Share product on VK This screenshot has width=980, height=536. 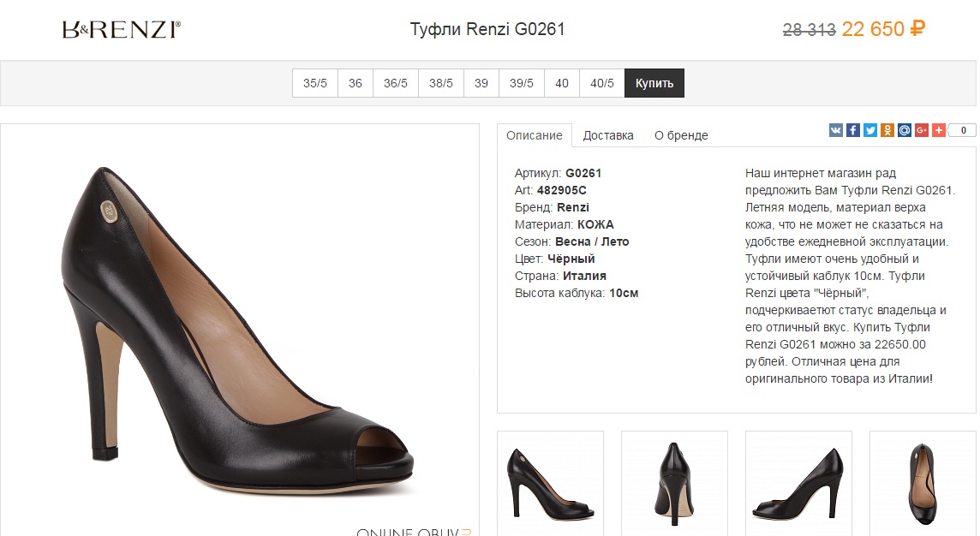pos(836,130)
